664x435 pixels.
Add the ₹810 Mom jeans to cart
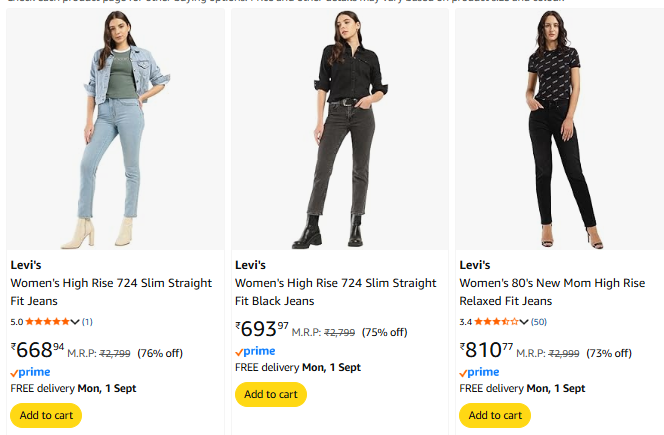(x=494, y=415)
